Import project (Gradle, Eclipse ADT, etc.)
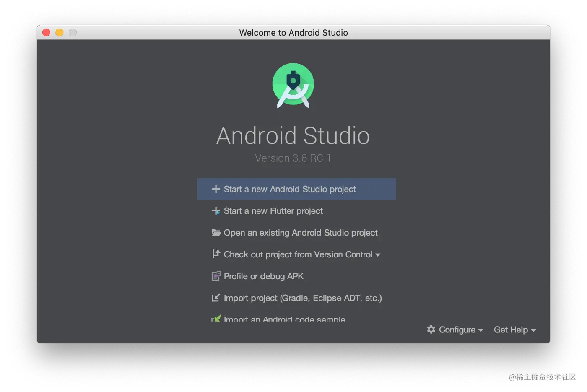The image size is (587, 392). (x=303, y=298)
